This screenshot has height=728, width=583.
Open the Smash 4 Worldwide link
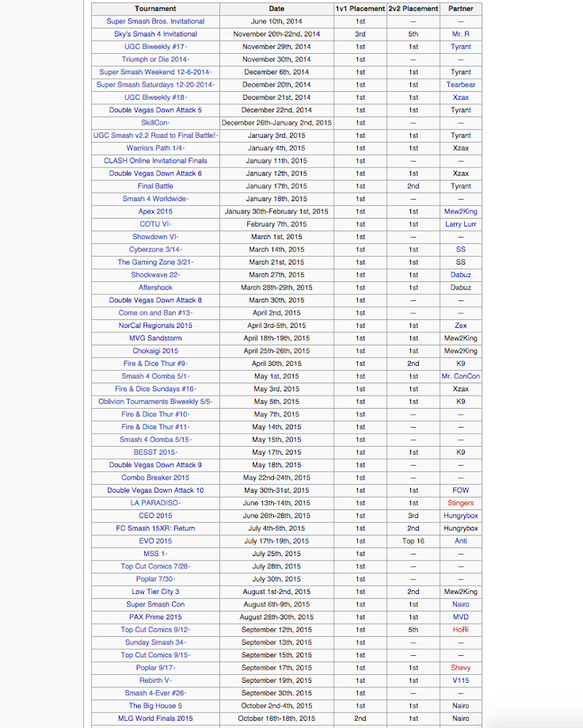(154, 199)
